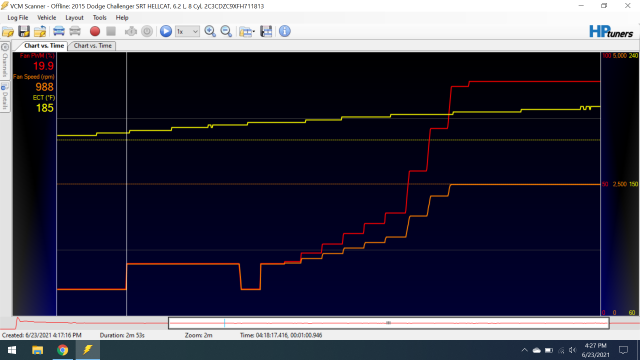Open the Log File menu
This screenshot has height=360, width=640.
18,18
